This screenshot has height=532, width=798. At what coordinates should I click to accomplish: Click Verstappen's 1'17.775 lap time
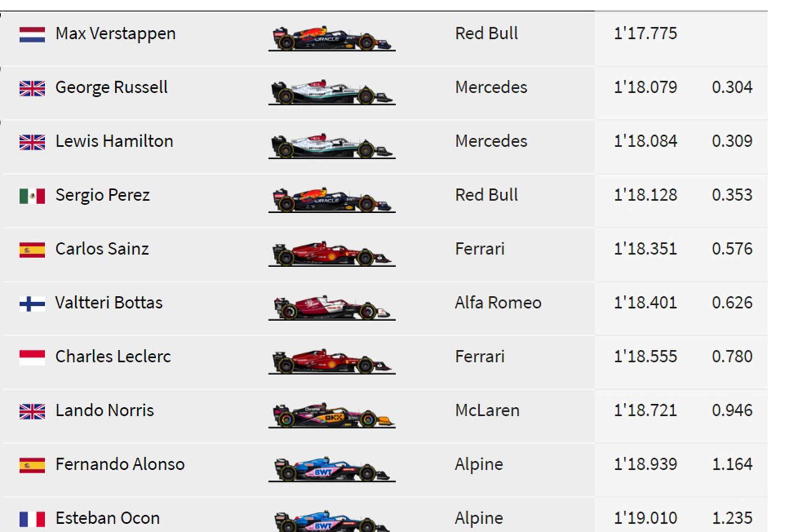[x=645, y=34]
